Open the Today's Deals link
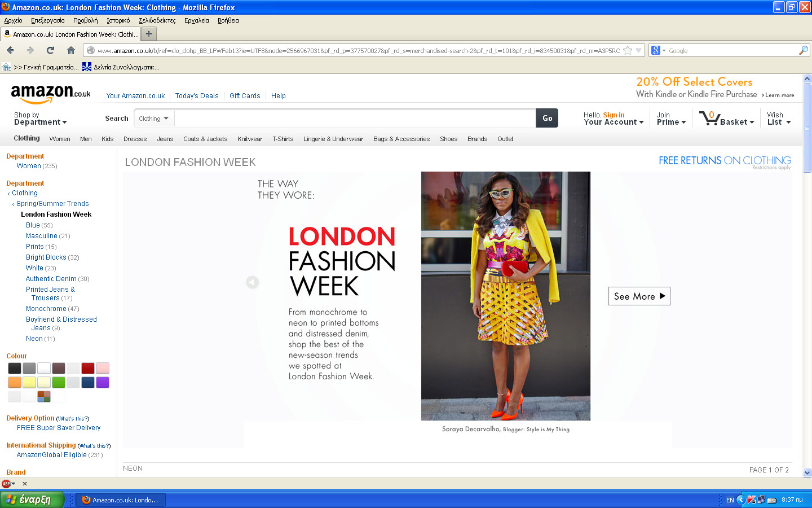Image resolution: width=812 pixels, height=508 pixels. [x=197, y=96]
